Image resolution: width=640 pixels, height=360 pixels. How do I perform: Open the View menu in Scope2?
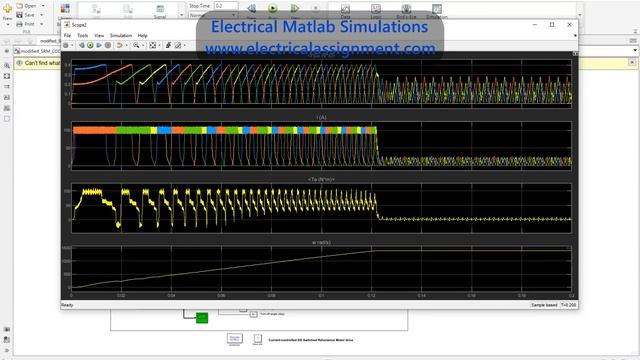(x=99, y=36)
